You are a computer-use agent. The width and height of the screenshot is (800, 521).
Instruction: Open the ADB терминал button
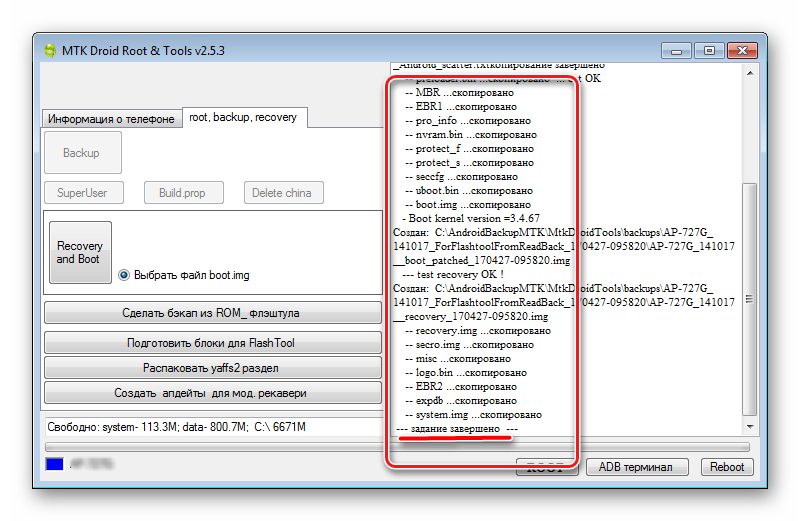[637, 467]
